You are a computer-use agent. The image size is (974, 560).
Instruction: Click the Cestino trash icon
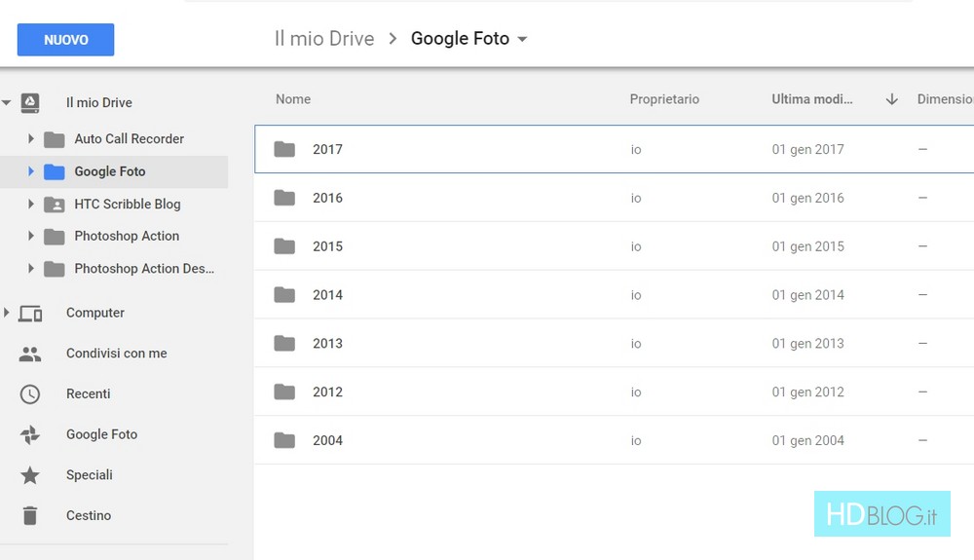(30, 515)
